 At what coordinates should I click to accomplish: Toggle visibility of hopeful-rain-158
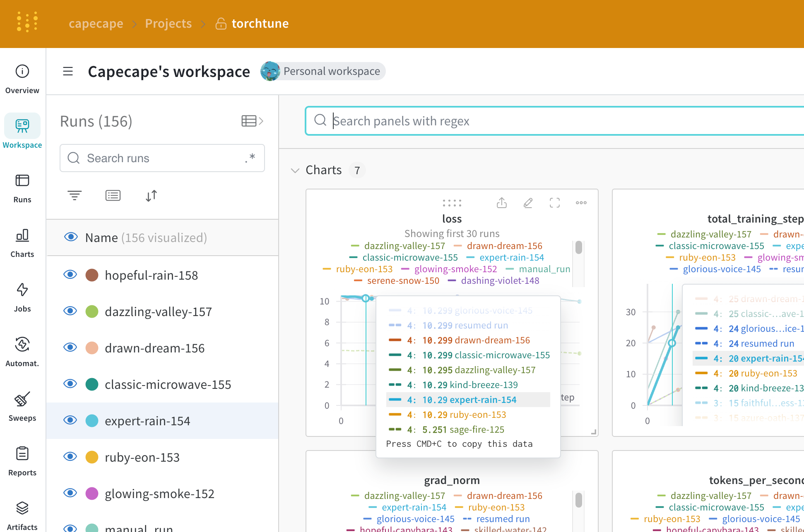(70, 274)
